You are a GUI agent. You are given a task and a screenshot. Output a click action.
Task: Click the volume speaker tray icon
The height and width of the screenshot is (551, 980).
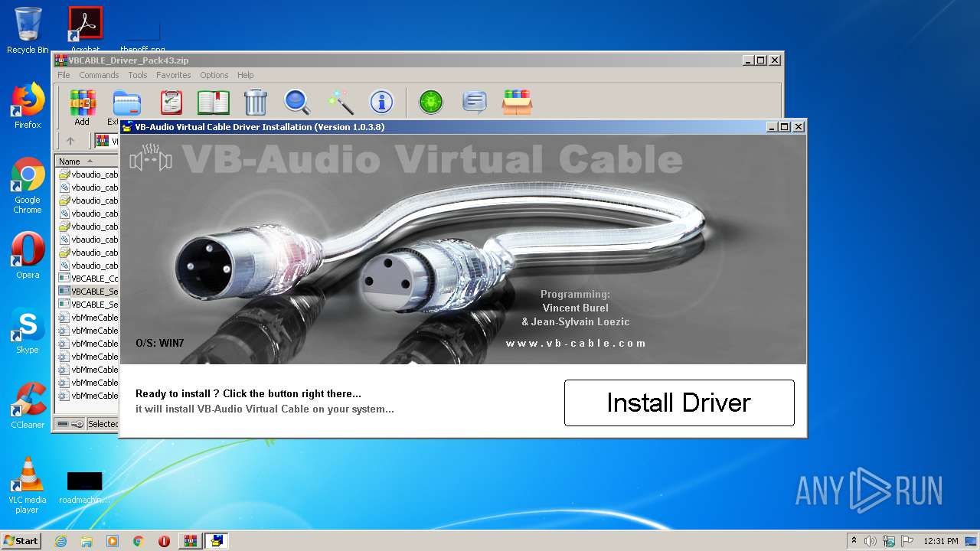[871, 541]
